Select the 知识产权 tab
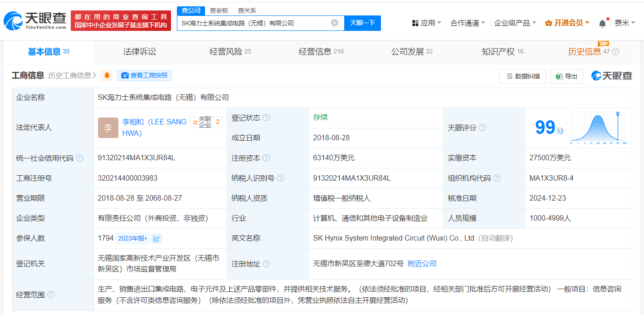The height and width of the screenshot is (315, 644). point(503,52)
